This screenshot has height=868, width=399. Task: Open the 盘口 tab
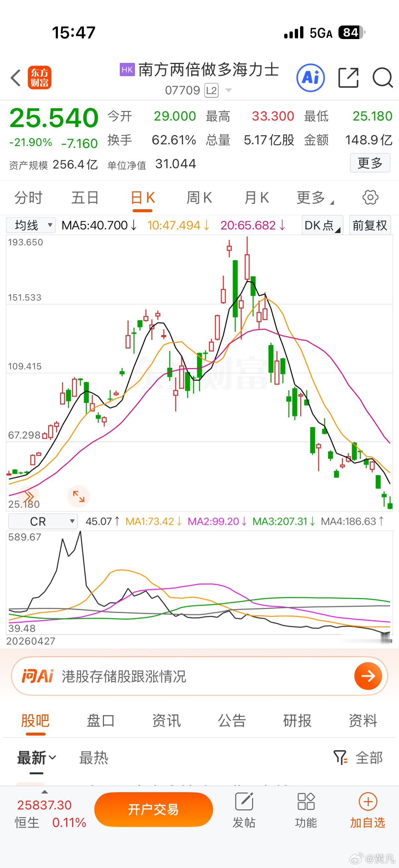pos(101,721)
